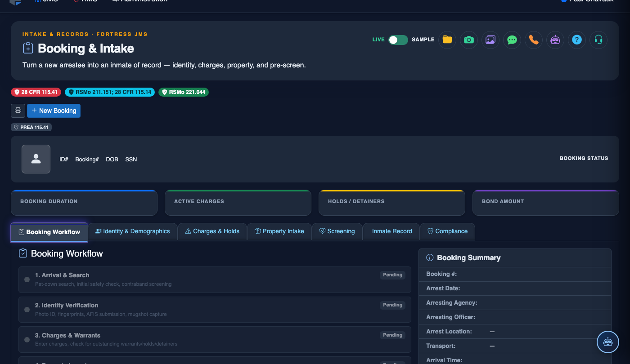Image resolution: width=630 pixels, height=364 pixels.
Task: Click the teal headset support icon
Action: click(598, 40)
